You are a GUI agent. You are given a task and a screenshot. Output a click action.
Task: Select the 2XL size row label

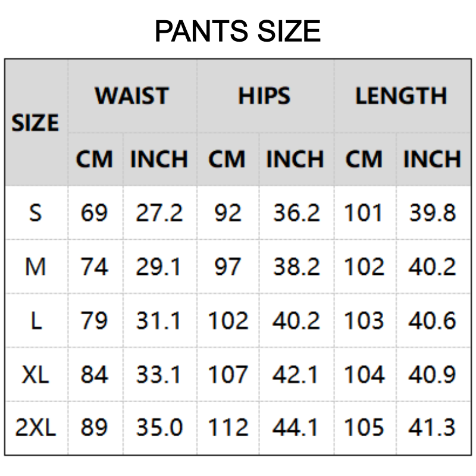pyautogui.click(x=36, y=428)
